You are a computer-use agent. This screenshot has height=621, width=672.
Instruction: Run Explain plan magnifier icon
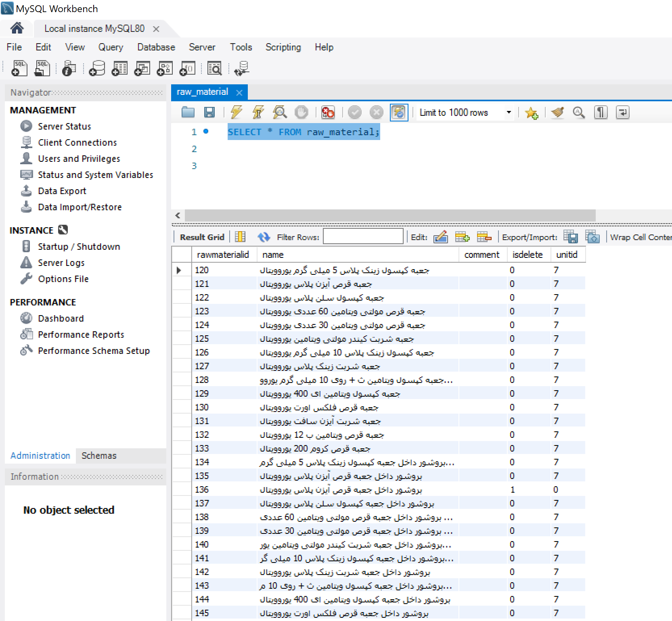pyautogui.click(x=280, y=112)
